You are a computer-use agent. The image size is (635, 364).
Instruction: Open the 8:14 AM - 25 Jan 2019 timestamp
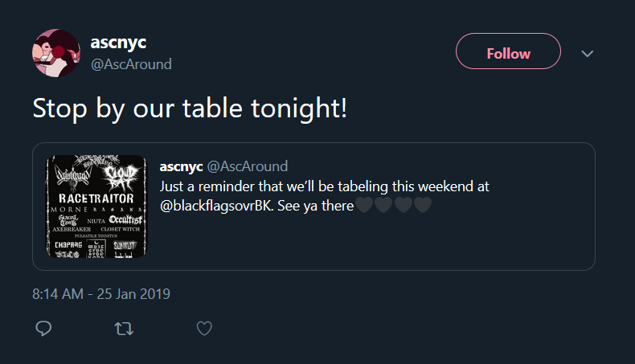pos(101,294)
